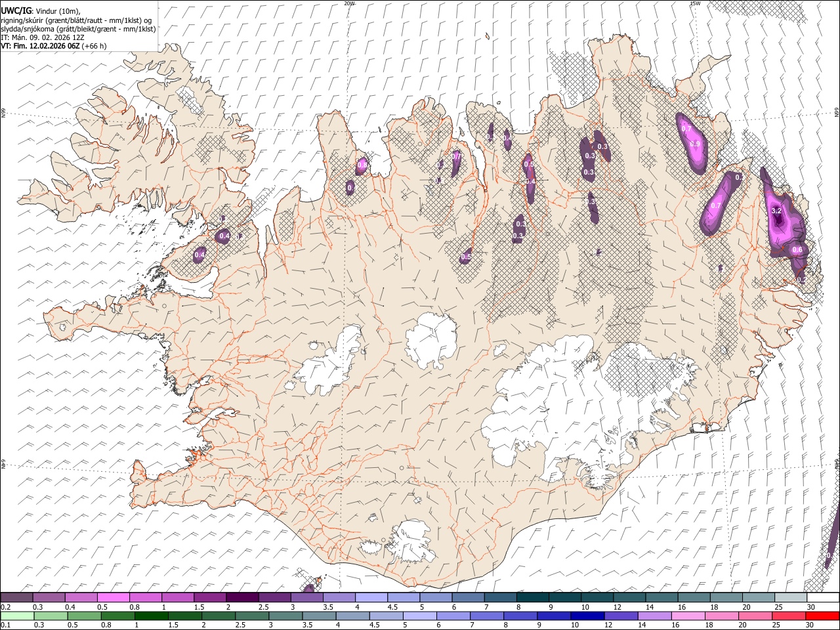
Task: Click the 16 swatch in upper legend row
Action: (694, 597)
